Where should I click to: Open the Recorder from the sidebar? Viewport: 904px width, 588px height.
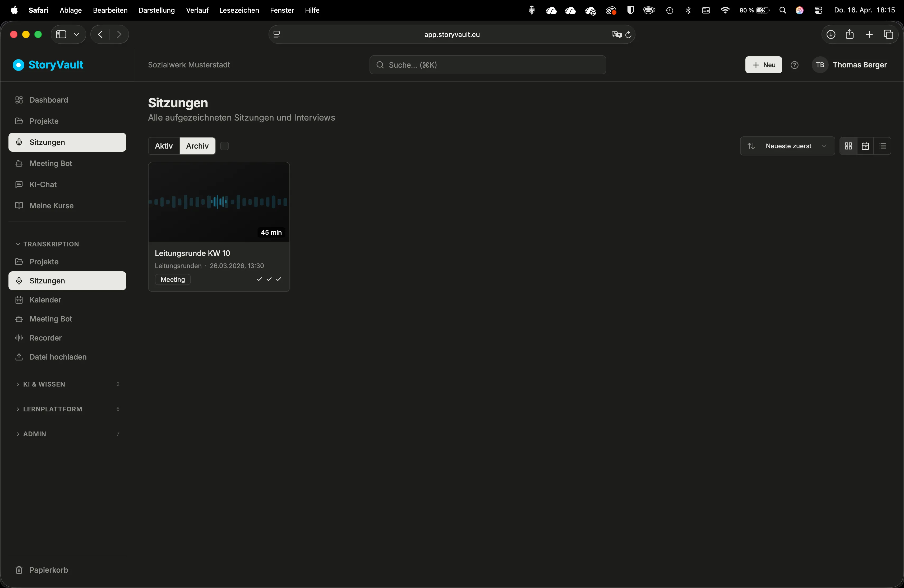(x=67, y=338)
